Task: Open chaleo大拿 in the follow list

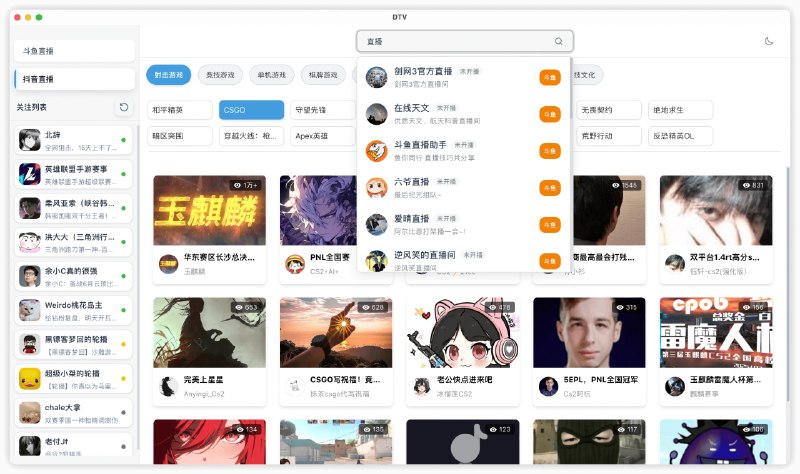Action: tap(73, 413)
